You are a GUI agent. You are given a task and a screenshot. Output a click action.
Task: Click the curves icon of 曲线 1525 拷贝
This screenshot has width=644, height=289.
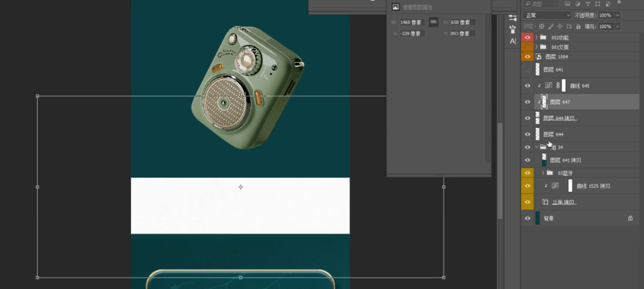tap(555, 186)
